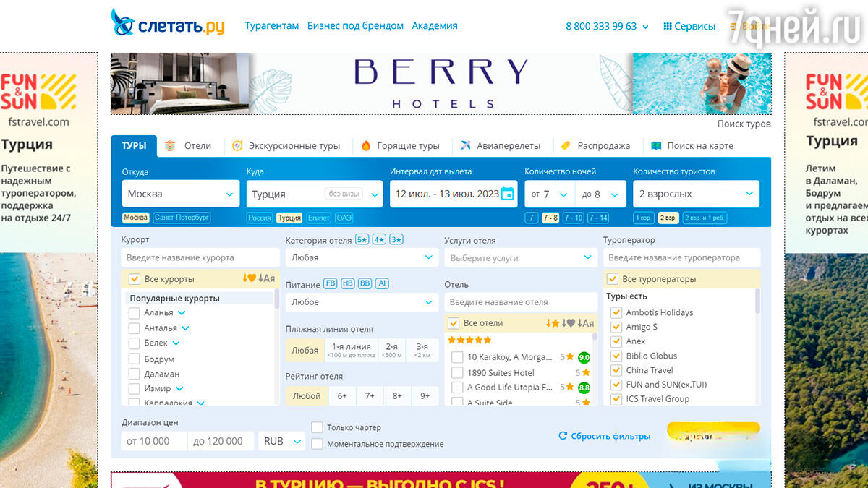Check the 1890 Suites Hotel checkbox
Screen dimensions: 868x488
457,373
